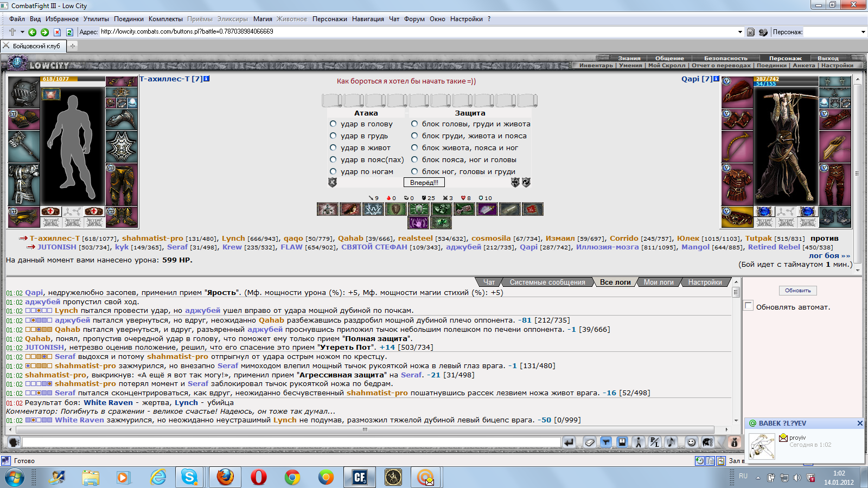Open the 'лог боя »»' link

[829, 255]
